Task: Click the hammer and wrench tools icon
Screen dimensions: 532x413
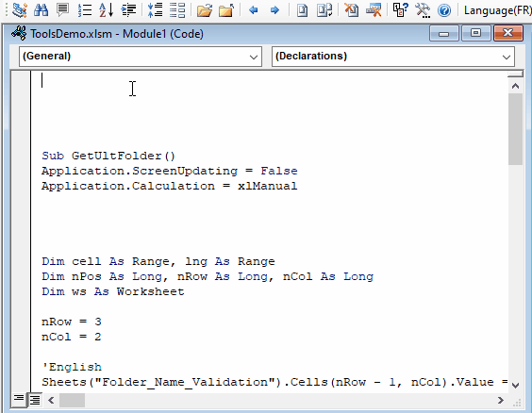Action: 423,10
